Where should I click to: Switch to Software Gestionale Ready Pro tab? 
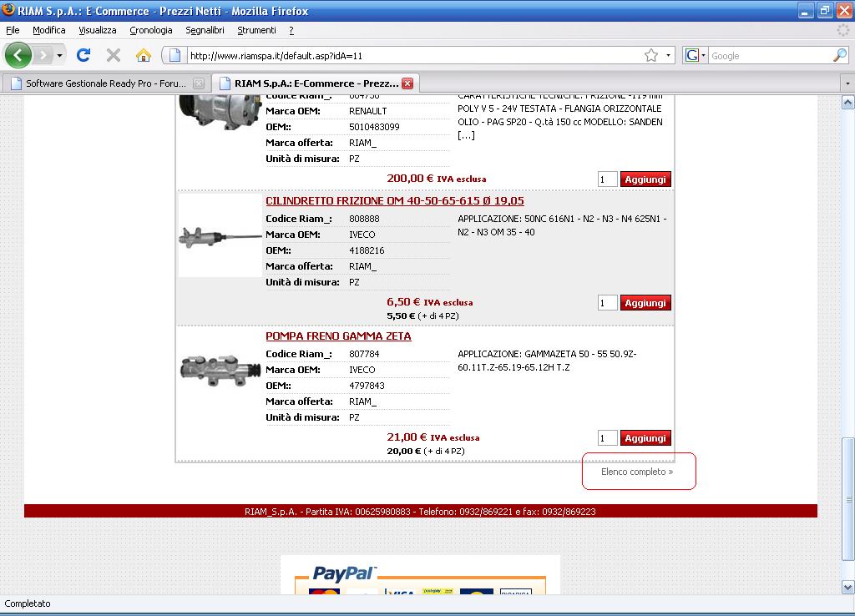pyautogui.click(x=106, y=83)
